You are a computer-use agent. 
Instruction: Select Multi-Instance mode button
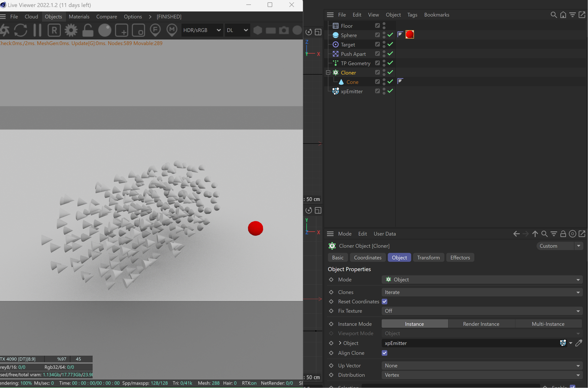[548, 324]
